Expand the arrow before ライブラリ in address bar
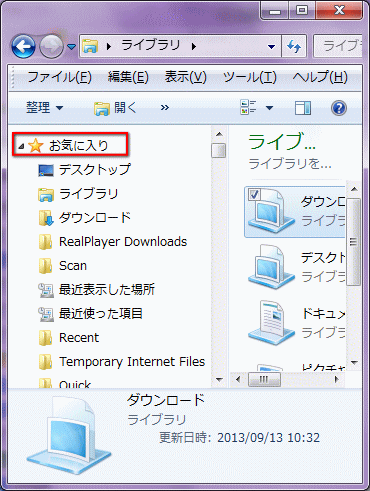 [109, 46]
